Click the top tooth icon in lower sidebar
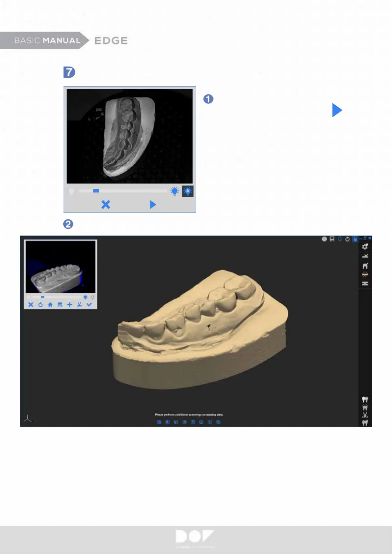The width and height of the screenshot is (392, 554). coord(365,399)
